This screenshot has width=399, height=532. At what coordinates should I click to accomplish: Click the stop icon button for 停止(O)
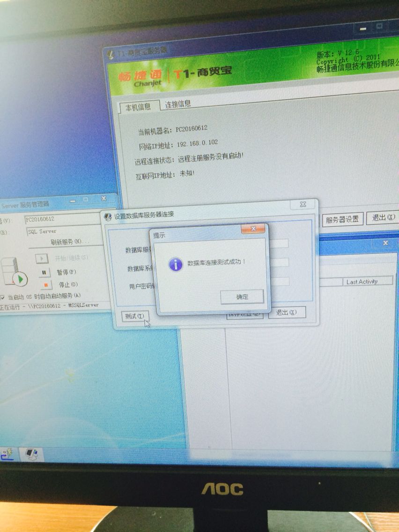pyautogui.click(x=45, y=285)
